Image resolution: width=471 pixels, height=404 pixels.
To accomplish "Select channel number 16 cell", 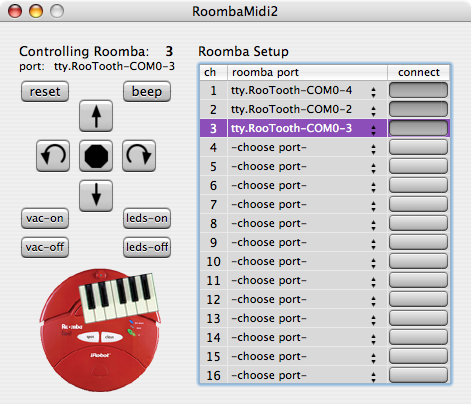I will coord(213,375).
